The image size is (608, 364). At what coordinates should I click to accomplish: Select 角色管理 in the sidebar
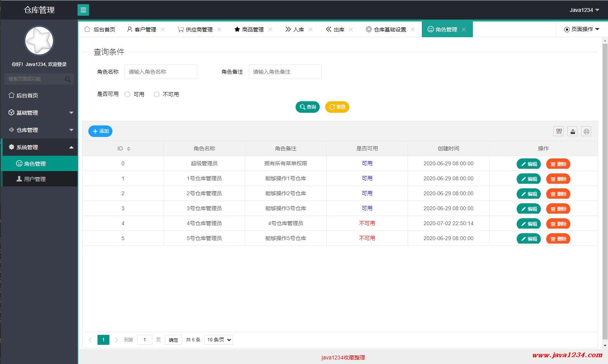tap(40, 164)
